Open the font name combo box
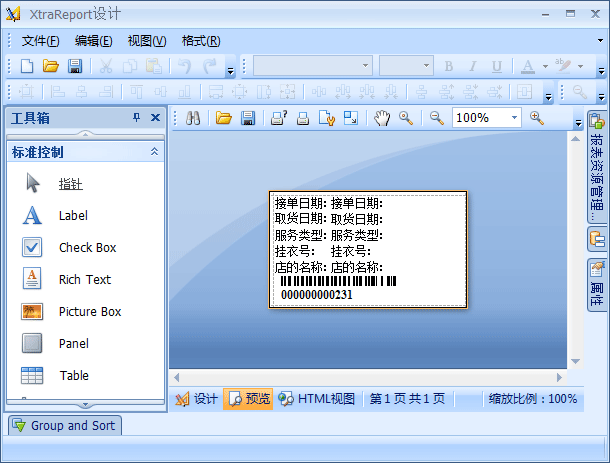The width and height of the screenshot is (610, 463). pyautogui.click(x=313, y=65)
